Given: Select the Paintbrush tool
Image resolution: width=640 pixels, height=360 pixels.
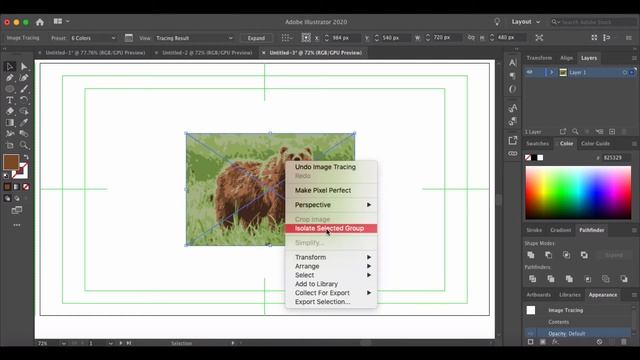Looking at the screenshot, I should pyautogui.click(x=24, y=89).
